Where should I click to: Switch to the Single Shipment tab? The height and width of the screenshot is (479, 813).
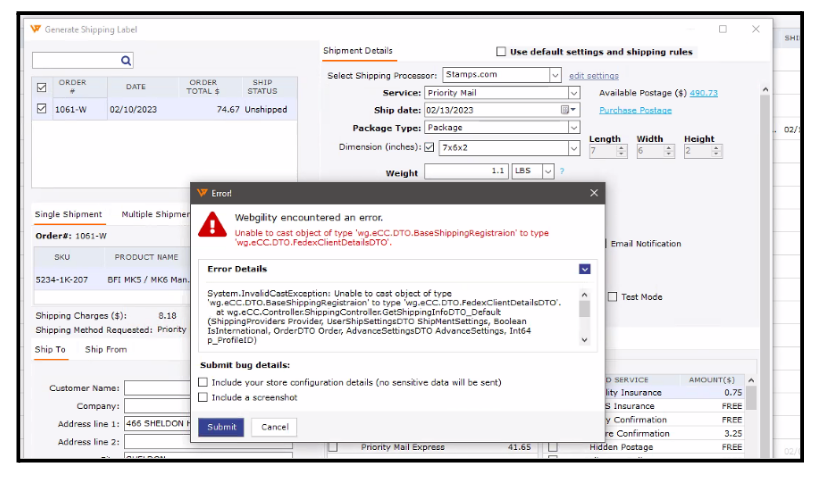[68, 214]
